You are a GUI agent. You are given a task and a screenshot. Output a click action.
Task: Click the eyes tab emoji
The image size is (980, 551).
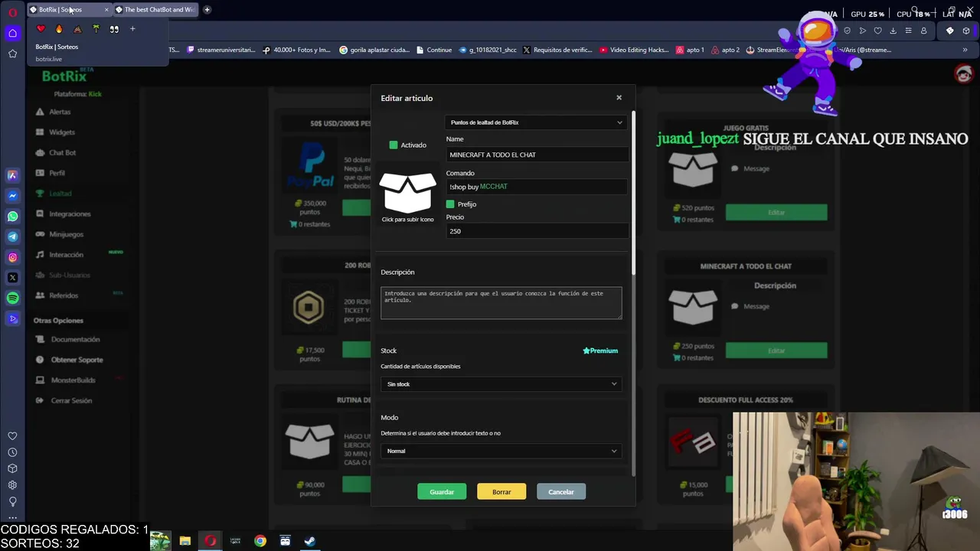(114, 29)
